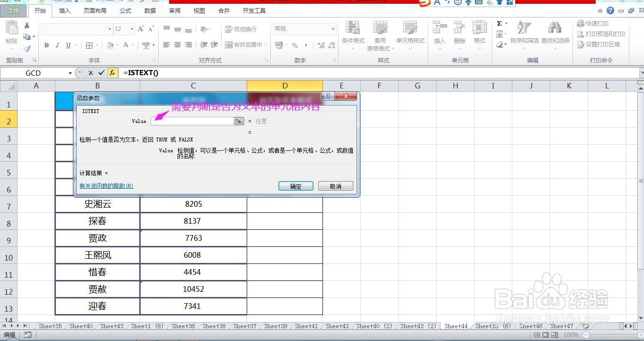Click the text orientation icon
Viewport: 644px width, 341px height.
click(x=205, y=29)
